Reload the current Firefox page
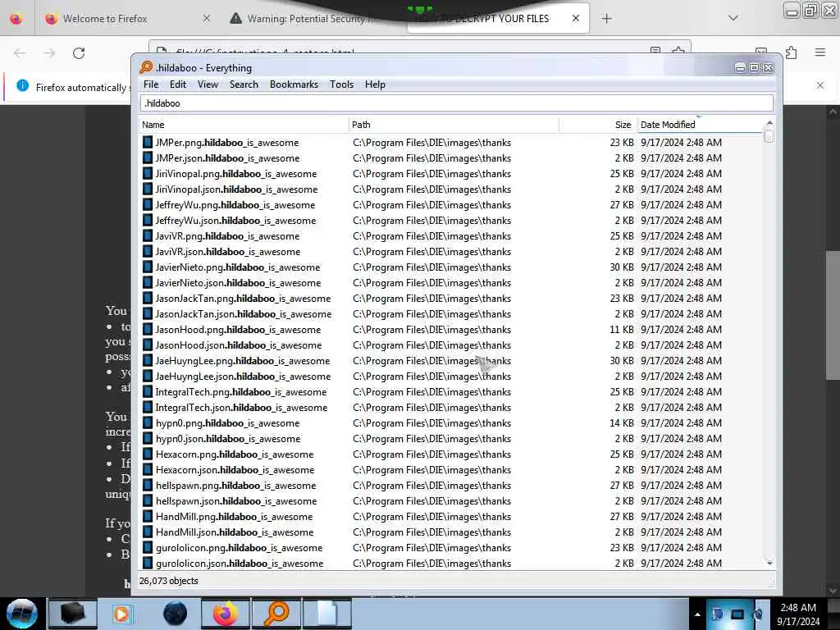The width and height of the screenshot is (840, 630). click(79, 53)
